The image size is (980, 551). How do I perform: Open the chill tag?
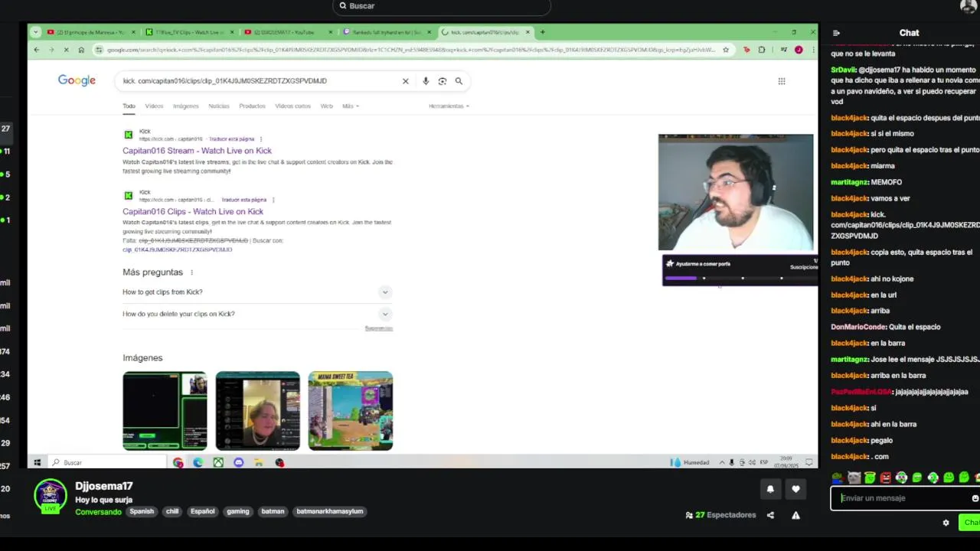tap(172, 511)
